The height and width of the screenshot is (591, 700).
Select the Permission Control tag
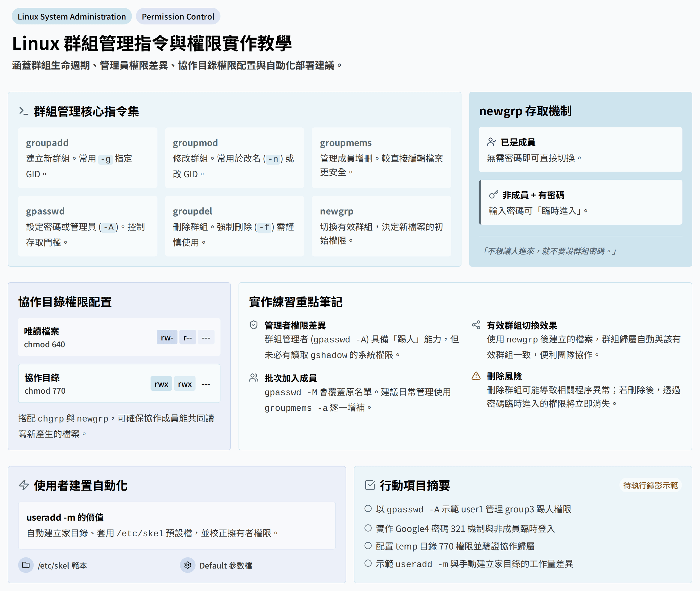click(178, 16)
